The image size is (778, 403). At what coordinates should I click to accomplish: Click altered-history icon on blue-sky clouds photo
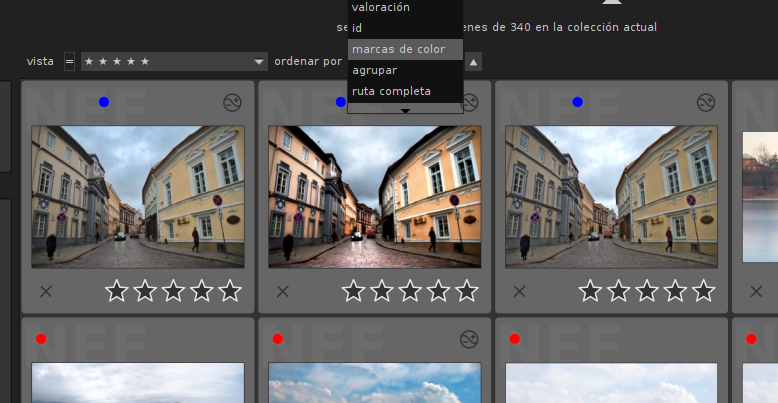(x=469, y=339)
